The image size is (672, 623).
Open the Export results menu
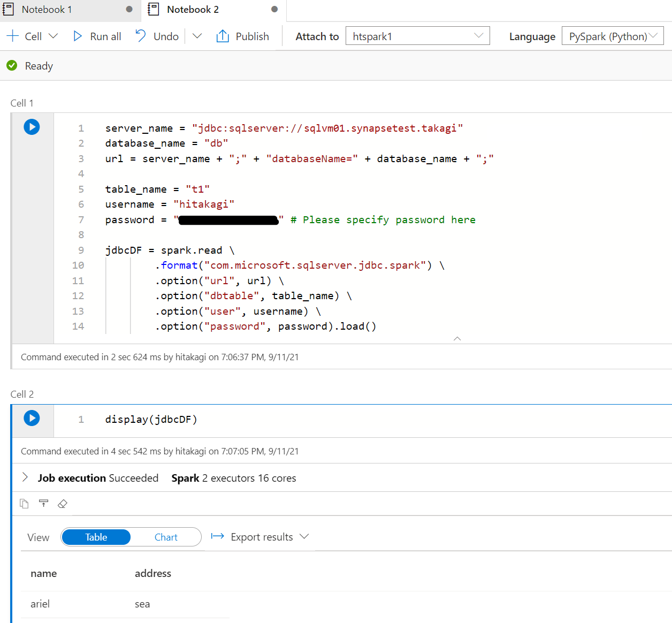coord(260,537)
